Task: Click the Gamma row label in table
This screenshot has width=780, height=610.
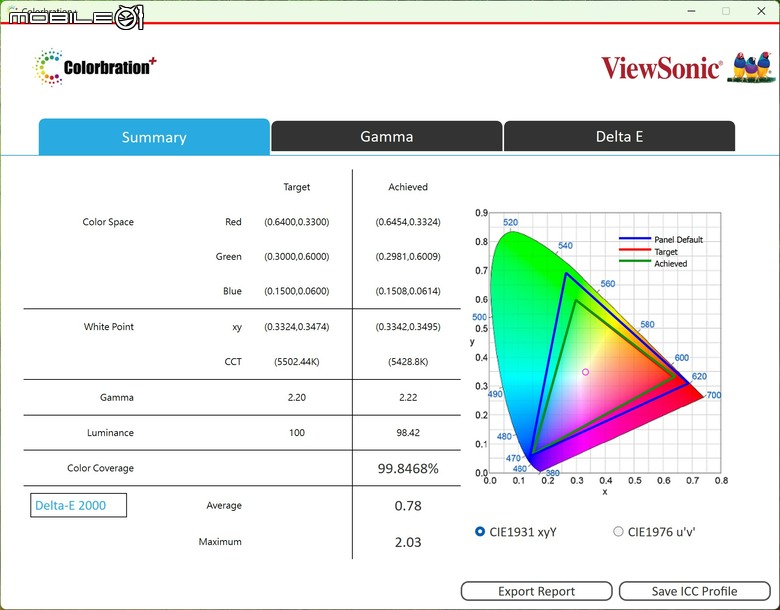Action: tap(116, 397)
